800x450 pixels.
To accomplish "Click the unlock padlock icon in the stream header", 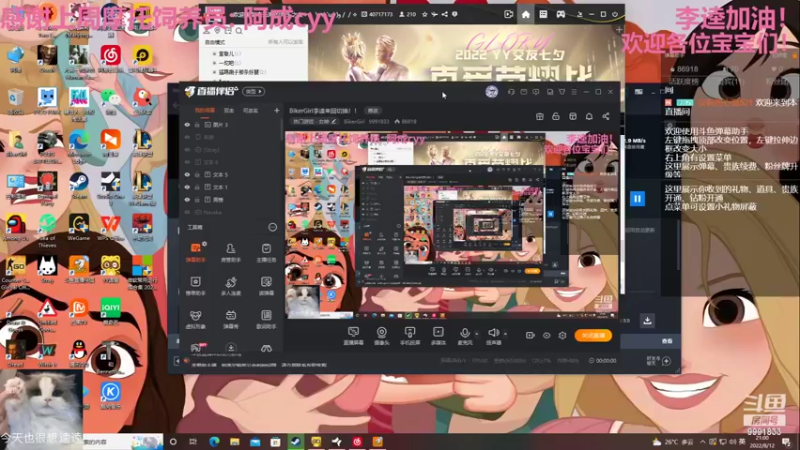I will pos(556,116).
